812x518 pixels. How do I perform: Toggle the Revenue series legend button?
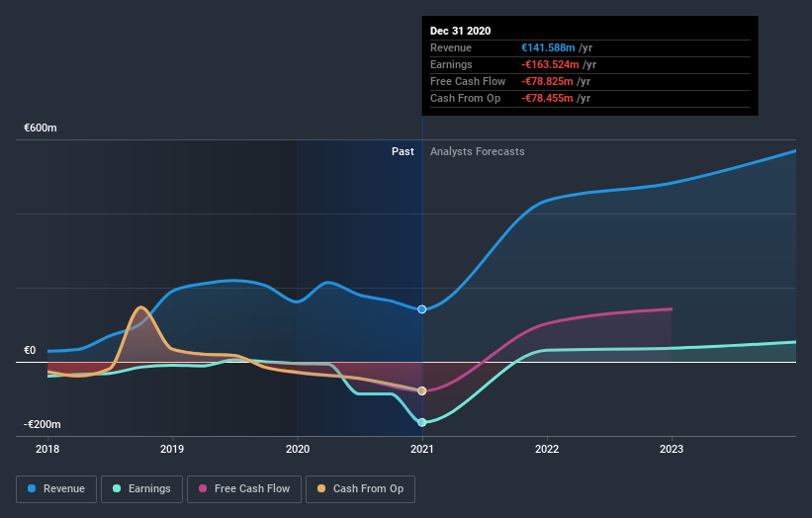[56, 489]
